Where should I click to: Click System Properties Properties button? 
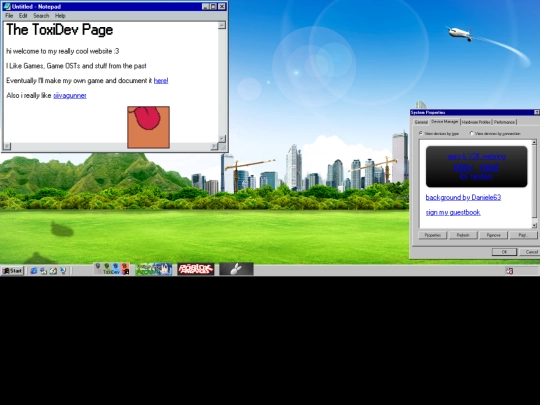tap(433, 235)
